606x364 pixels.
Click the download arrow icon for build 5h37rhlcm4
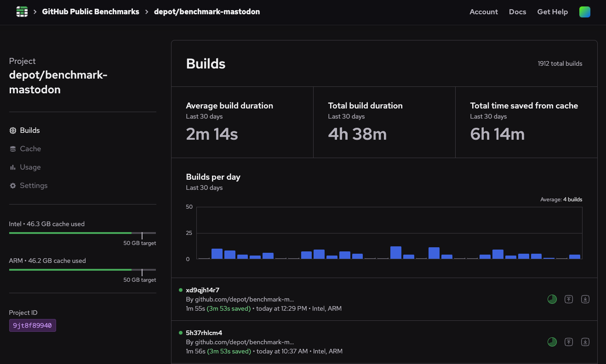[585, 342]
